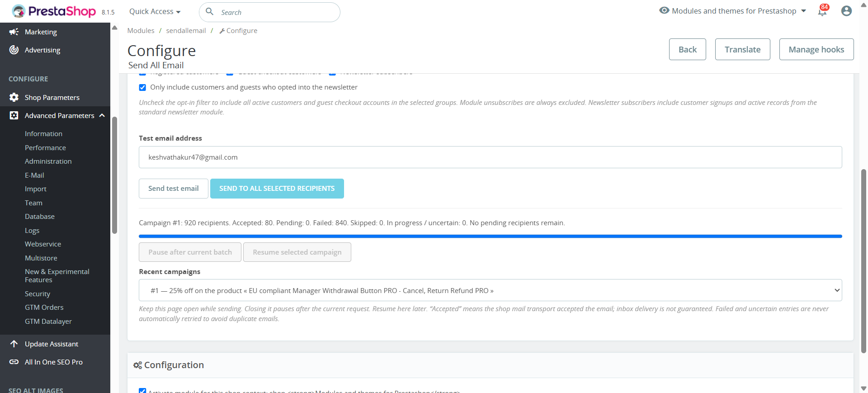Open the shop selector dropdown arrow
868x393 pixels.
[803, 11]
